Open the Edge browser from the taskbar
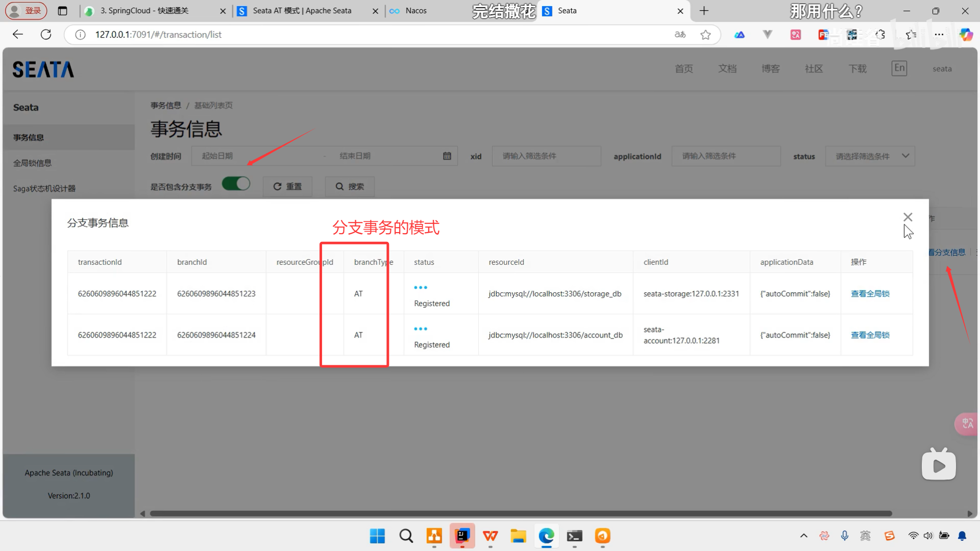The image size is (980, 551). pyautogui.click(x=546, y=536)
